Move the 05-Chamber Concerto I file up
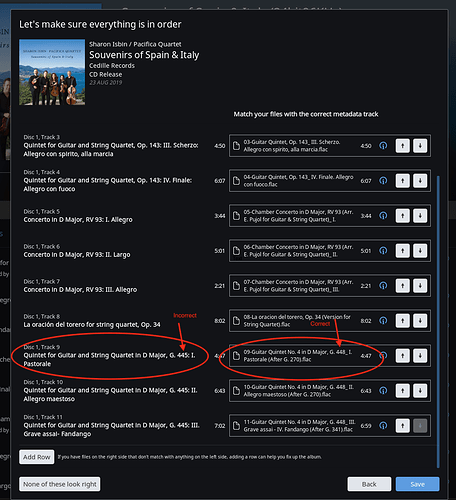This screenshot has height=500, width=456. 403,216
